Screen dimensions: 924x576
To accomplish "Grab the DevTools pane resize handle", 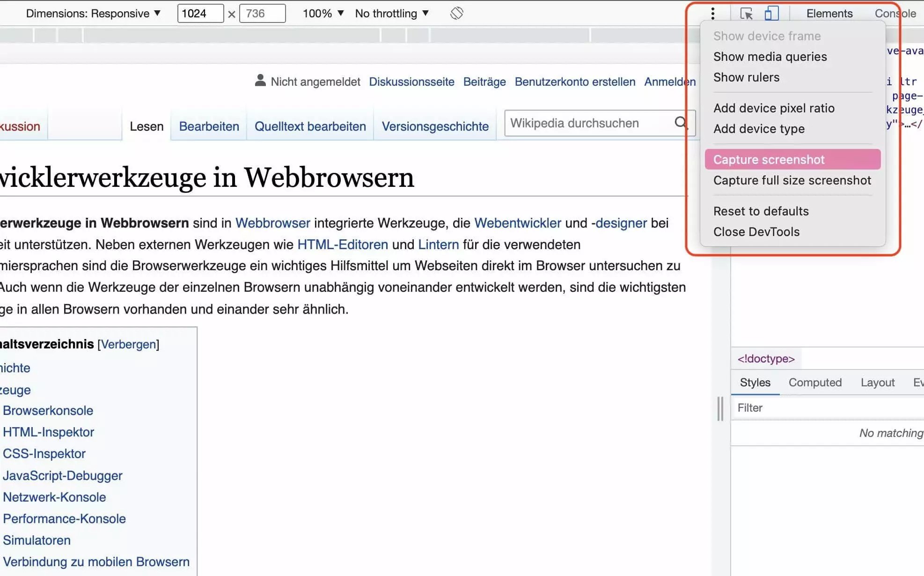I will (720, 408).
